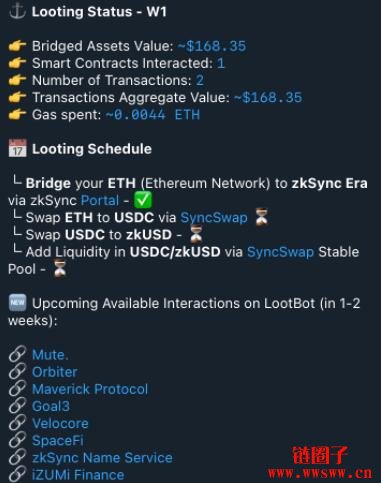Image resolution: width=381 pixels, height=483 pixels.
Task: Click the hourglass after the ETH to USDC swap
Action: coord(262,217)
